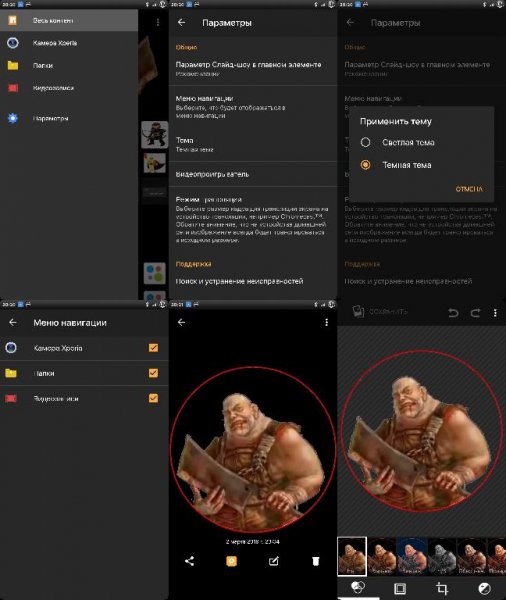Screen dimensions: 506x600
Task: Open the three-dot menu in photo viewer
Action: coord(326,322)
